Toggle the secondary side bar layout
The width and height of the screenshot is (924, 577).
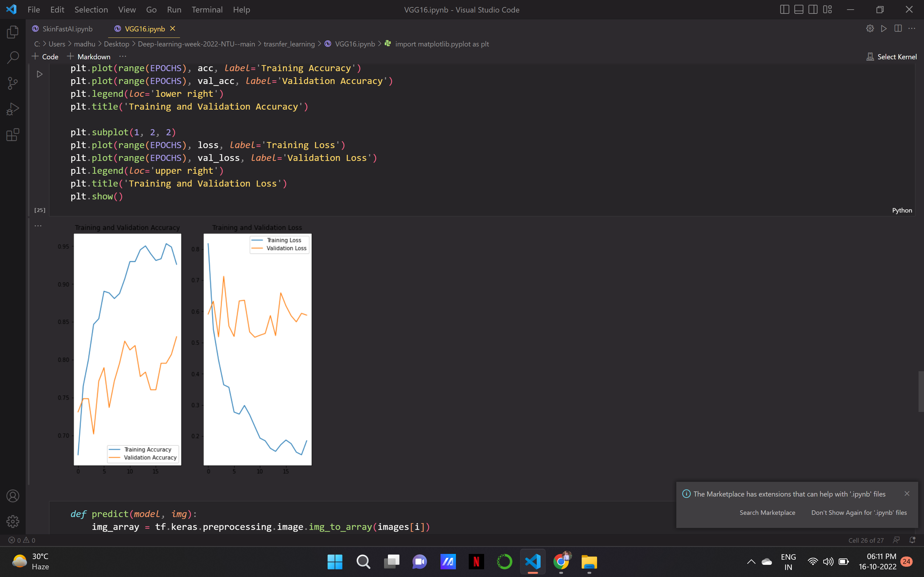813,10
